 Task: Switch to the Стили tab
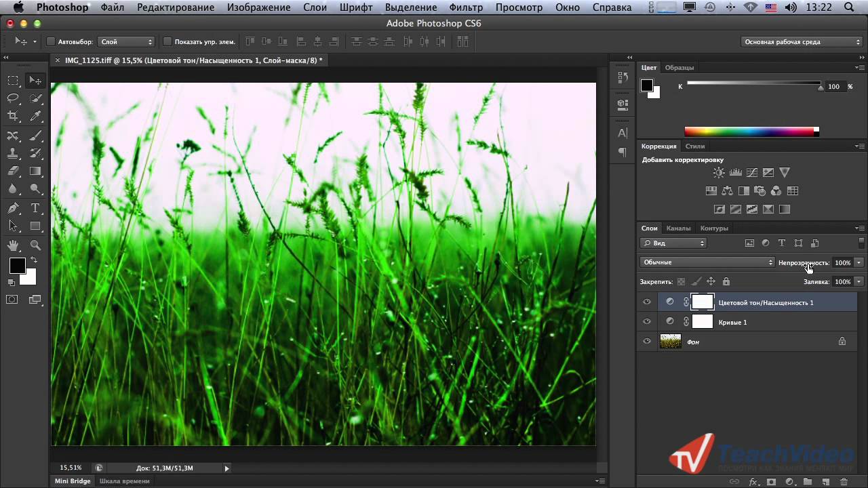695,146
